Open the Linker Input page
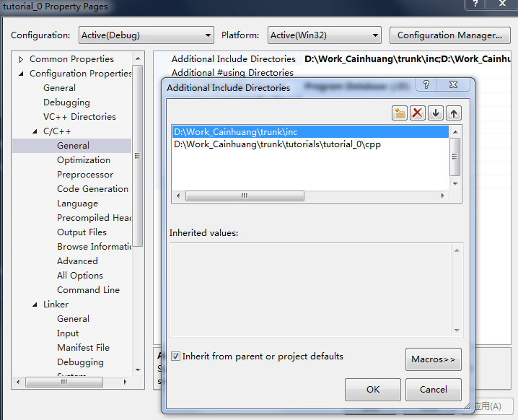Screen dimensions: 518x420 pyautogui.click(x=68, y=333)
